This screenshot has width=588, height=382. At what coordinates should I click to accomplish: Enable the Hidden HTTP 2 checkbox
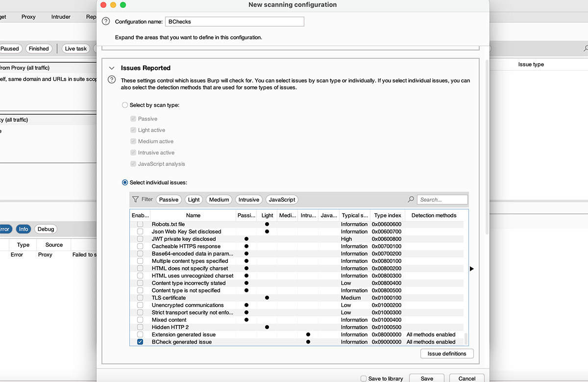(x=140, y=327)
